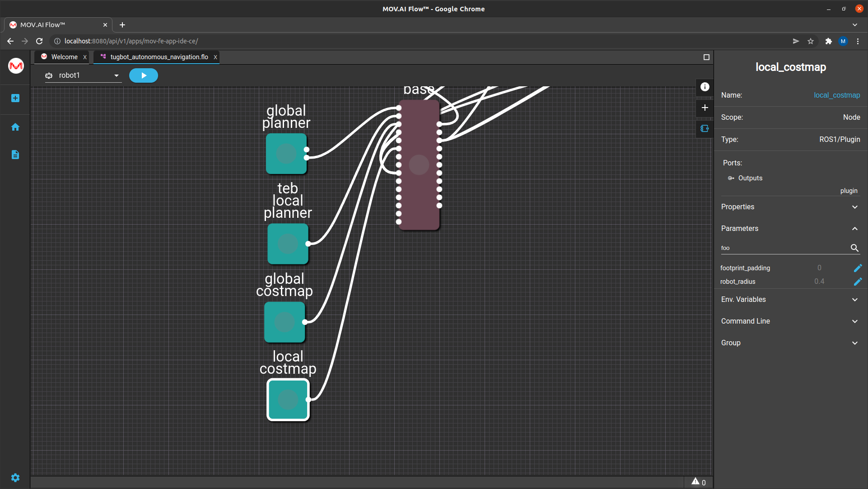The image size is (868, 489).
Task: Open the create new document plus icon
Action: (15, 98)
